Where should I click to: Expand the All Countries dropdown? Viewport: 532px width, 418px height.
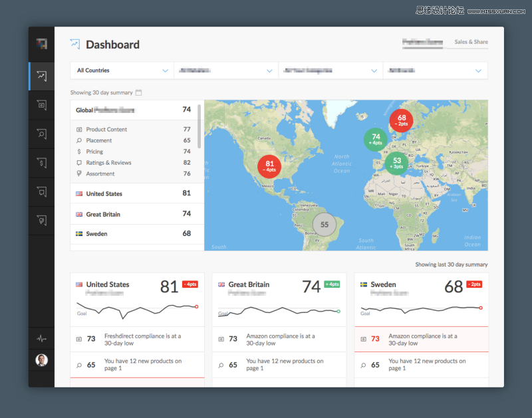[x=122, y=70]
